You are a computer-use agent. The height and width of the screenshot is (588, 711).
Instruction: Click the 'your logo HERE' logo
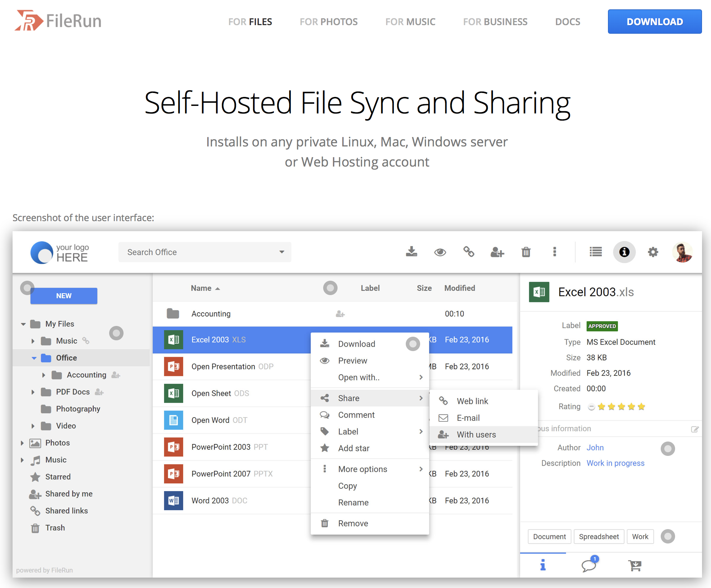tap(60, 252)
